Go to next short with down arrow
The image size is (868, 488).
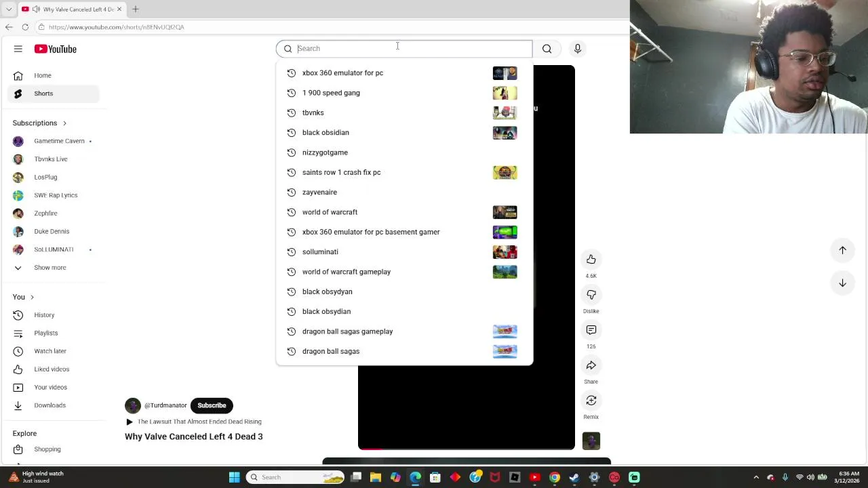[x=842, y=283]
